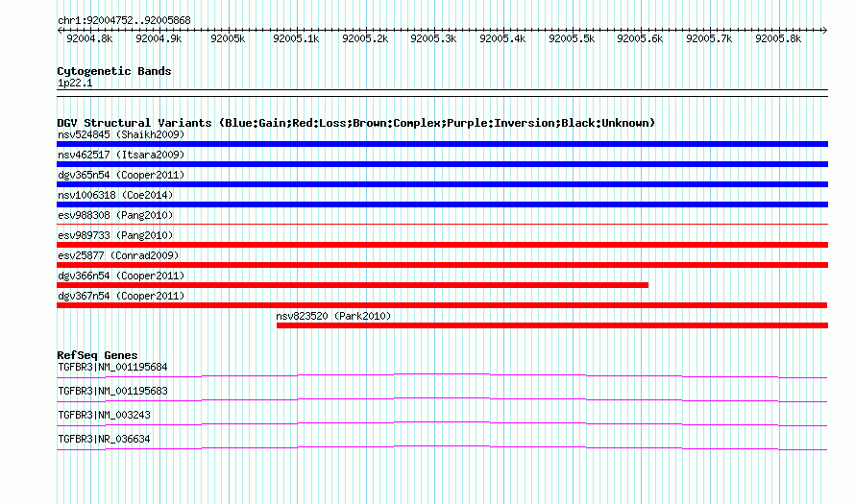The width and height of the screenshot is (855, 504).
Task: Click the chr1:92004752..92005868 coordinate label
Action: pos(124,20)
